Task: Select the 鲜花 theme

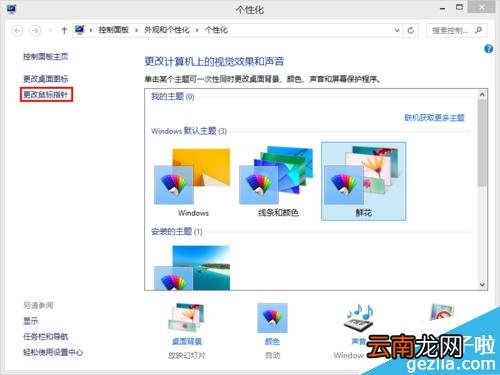Action: click(363, 182)
